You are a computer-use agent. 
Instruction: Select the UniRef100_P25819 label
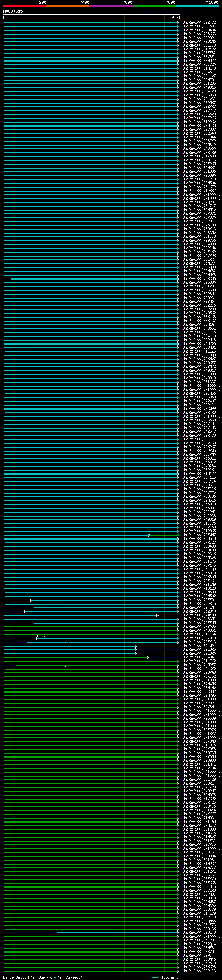pyautogui.click(x=199, y=145)
